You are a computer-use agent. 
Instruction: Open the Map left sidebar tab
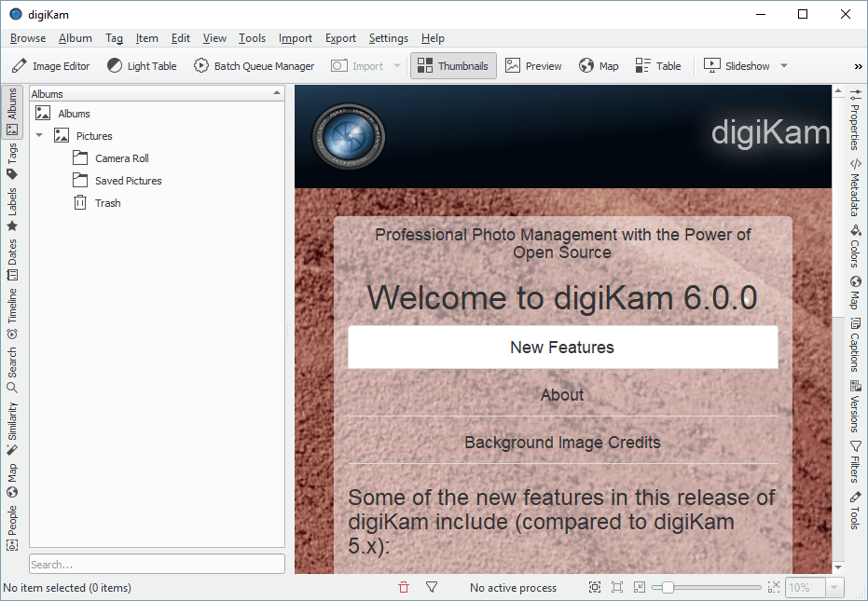12,481
